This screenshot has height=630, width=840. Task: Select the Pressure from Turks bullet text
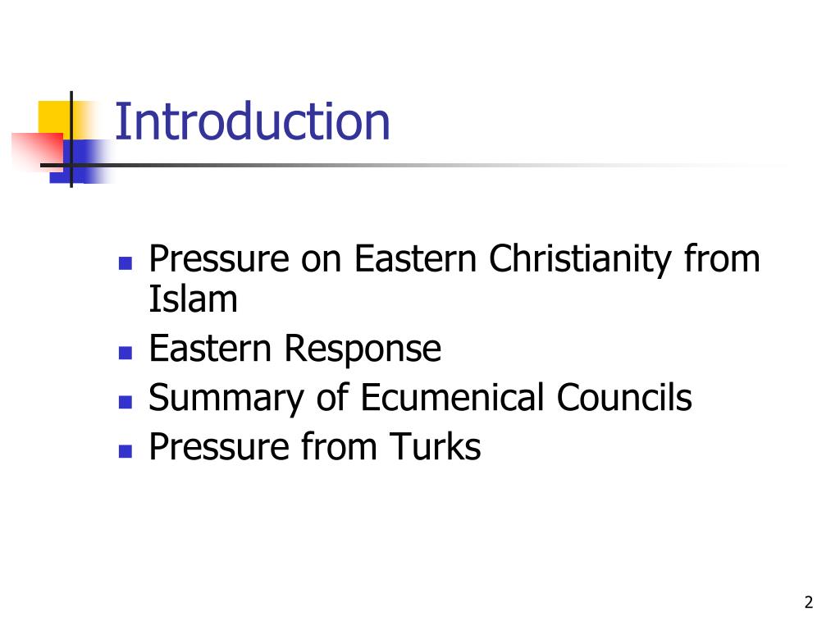314,447
